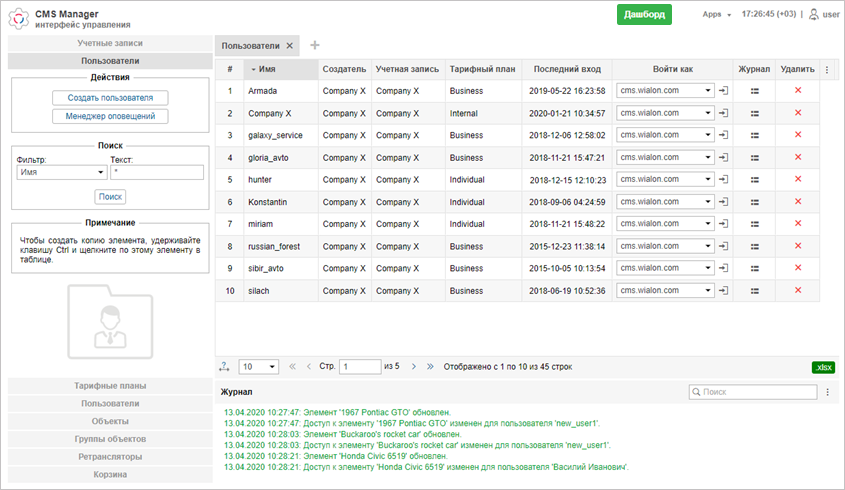Viewport: 845px width, 490px height.
Task: Open rows-per-page dropdown showing 10
Action: (260, 367)
